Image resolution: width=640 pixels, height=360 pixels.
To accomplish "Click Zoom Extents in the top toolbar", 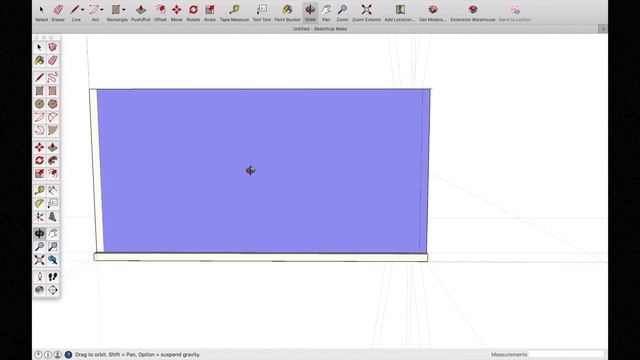I will tap(367, 13).
